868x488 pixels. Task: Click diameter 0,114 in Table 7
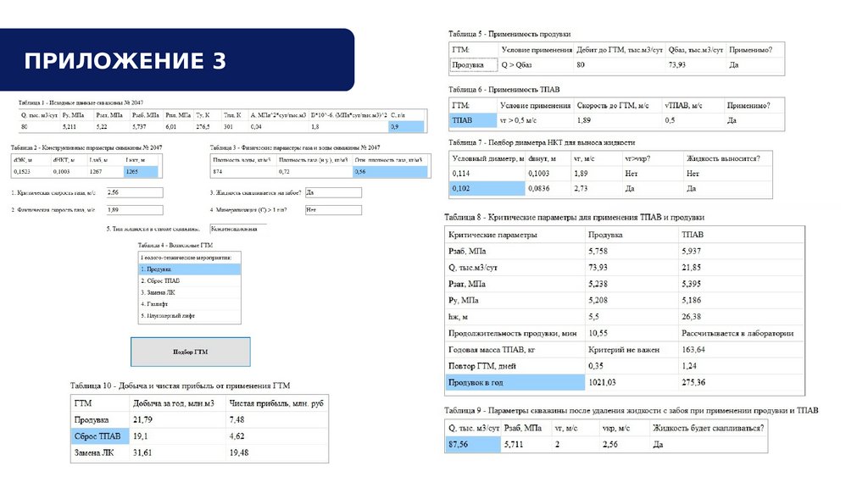[461, 173]
